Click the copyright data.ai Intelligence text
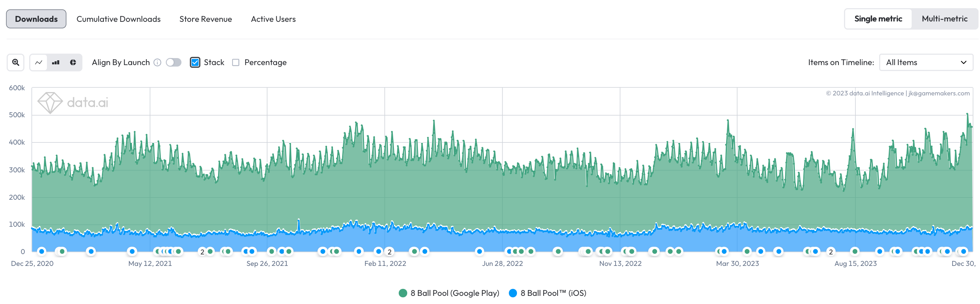Screen dimensions: 980x304 coord(898,93)
